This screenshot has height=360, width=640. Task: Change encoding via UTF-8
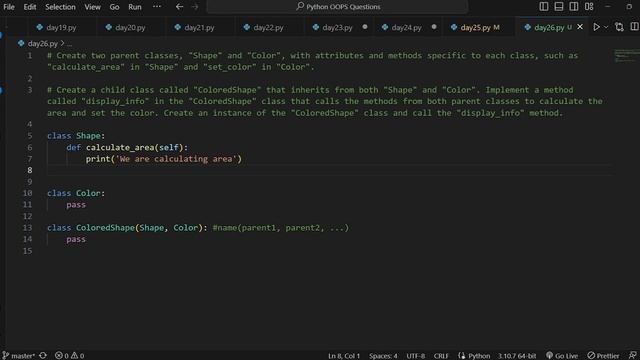pyautogui.click(x=416, y=356)
